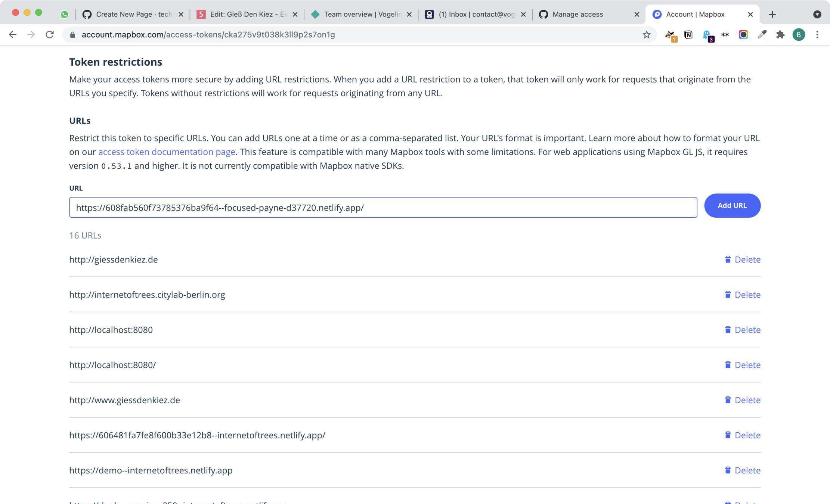This screenshot has width=830, height=504.
Task: Click the eyedropper color picker extension
Action: coord(762,35)
